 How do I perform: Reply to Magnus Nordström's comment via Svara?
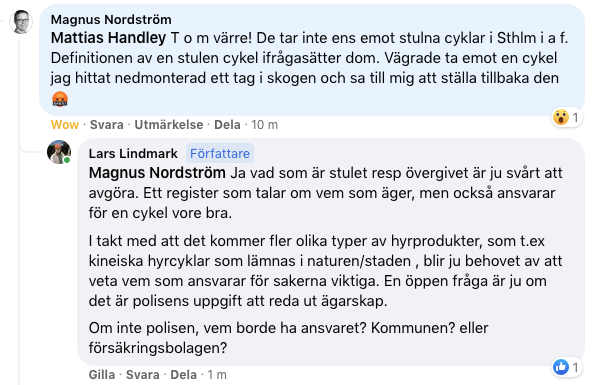pyautogui.click(x=107, y=125)
